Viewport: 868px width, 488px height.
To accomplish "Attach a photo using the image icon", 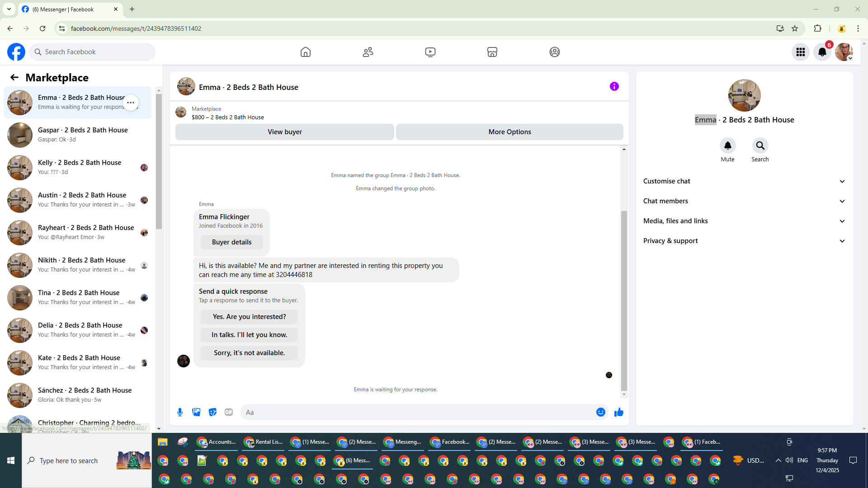I will point(196,412).
